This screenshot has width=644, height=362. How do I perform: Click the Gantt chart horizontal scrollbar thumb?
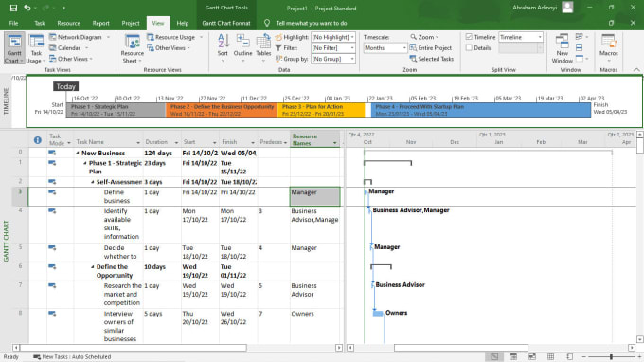[461, 348]
